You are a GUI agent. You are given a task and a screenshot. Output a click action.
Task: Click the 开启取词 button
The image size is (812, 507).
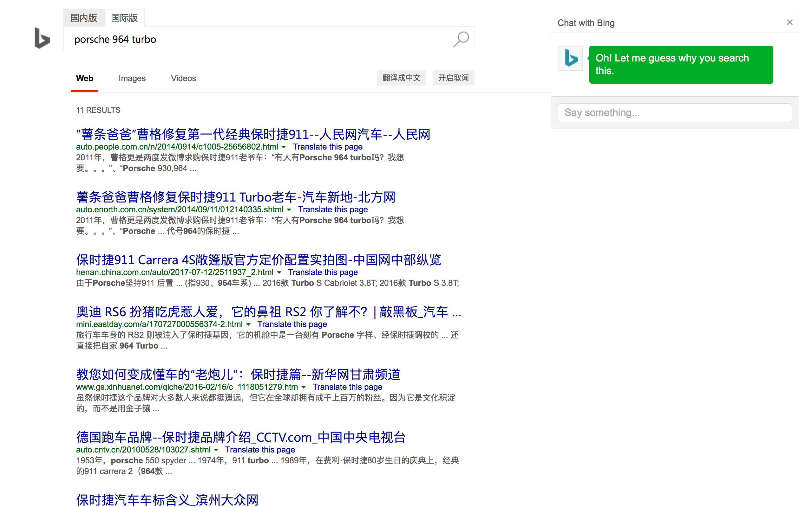pyautogui.click(x=453, y=78)
